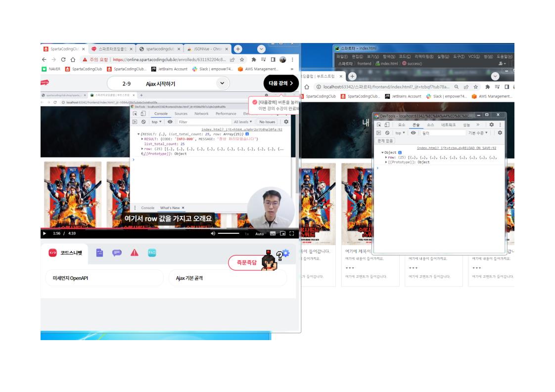The image size is (555, 392).
Task: Open 코드 menu in IntelliJ window
Action: pos(405,57)
